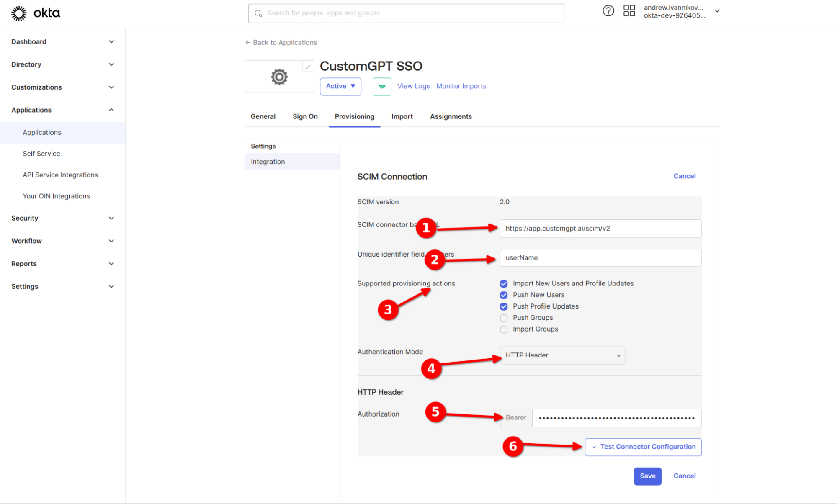The image size is (837, 504).
Task: Focus the Bearer authorization token field
Action: [x=617, y=418]
